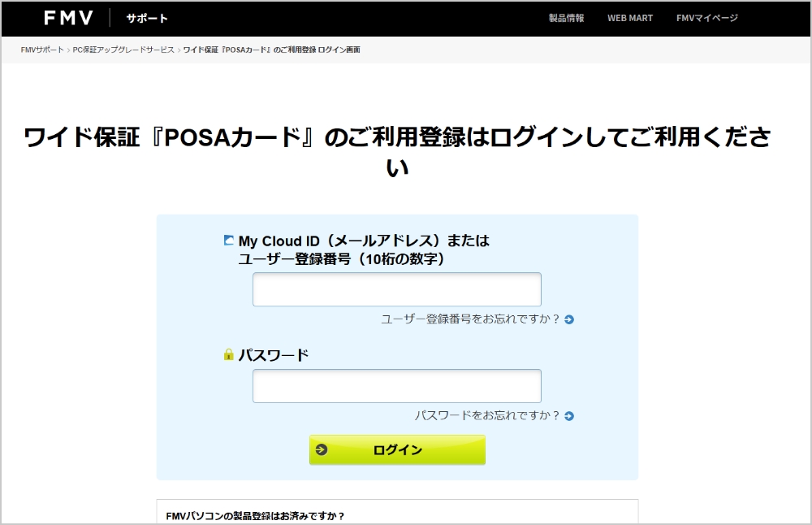812x525 pixels.
Task: Open the ユーザー登録番号をお忘れですか？ link
Action: tap(471, 319)
